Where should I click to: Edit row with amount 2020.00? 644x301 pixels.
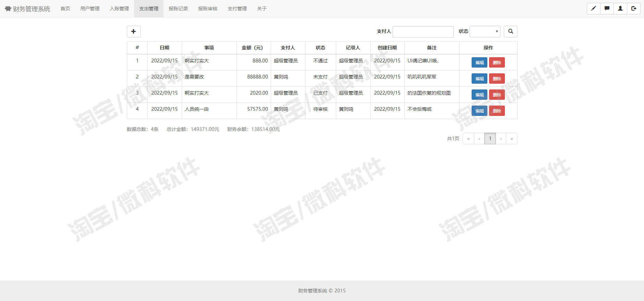click(x=479, y=95)
